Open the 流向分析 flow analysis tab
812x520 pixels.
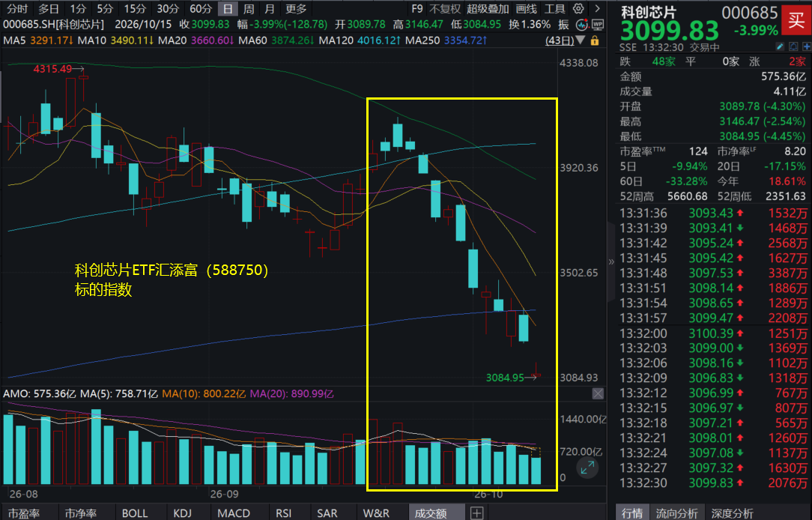coord(677,513)
